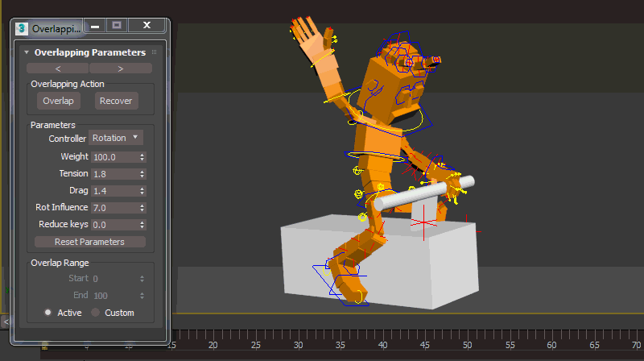Screen dimensions: 644x361
Task: Click the 3ds Max app icon in title bar
Action: coord(22,27)
